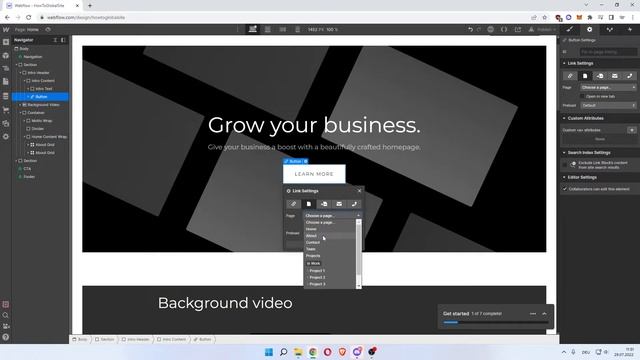Choose Page link type in floating Link Settings
This screenshot has width=640, height=360.
pyautogui.click(x=309, y=204)
